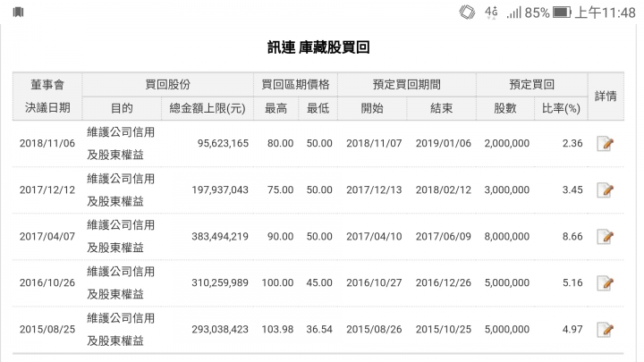
Task: Click the 股數 column header
Action: pyautogui.click(x=505, y=108)
